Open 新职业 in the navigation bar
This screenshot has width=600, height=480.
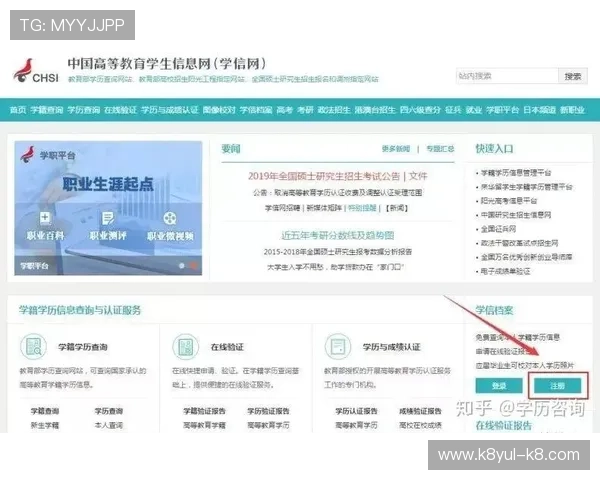(572, 110)
